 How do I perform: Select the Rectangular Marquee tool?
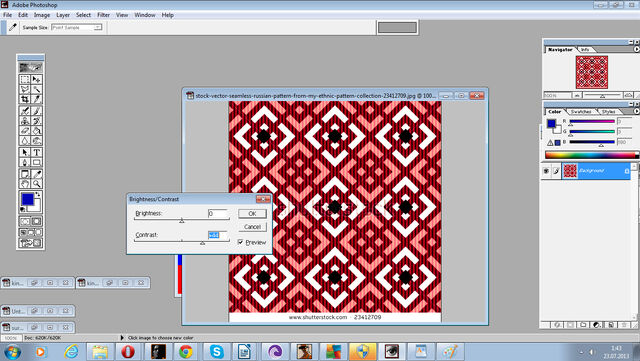click(25, 80)
